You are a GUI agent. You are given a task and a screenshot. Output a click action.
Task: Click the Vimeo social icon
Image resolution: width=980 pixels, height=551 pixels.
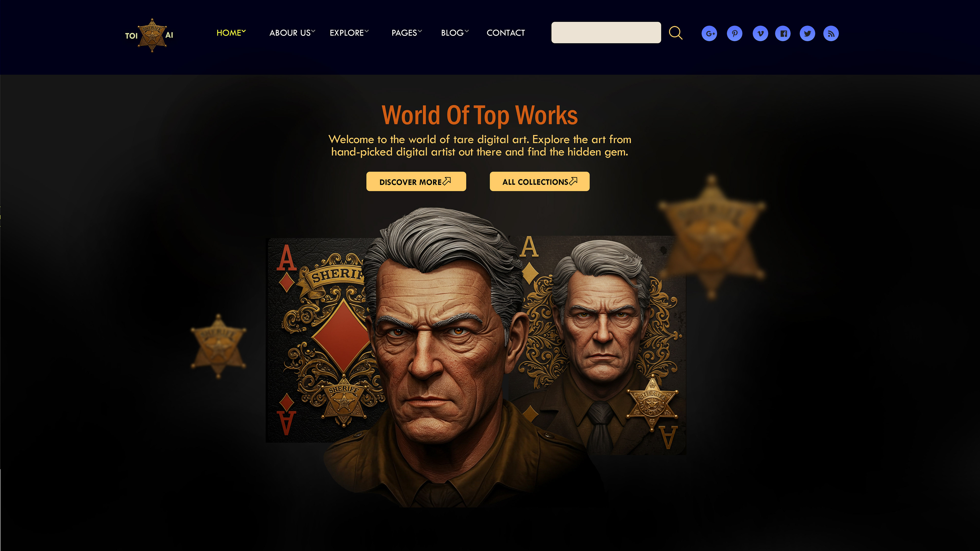(760, 33)
